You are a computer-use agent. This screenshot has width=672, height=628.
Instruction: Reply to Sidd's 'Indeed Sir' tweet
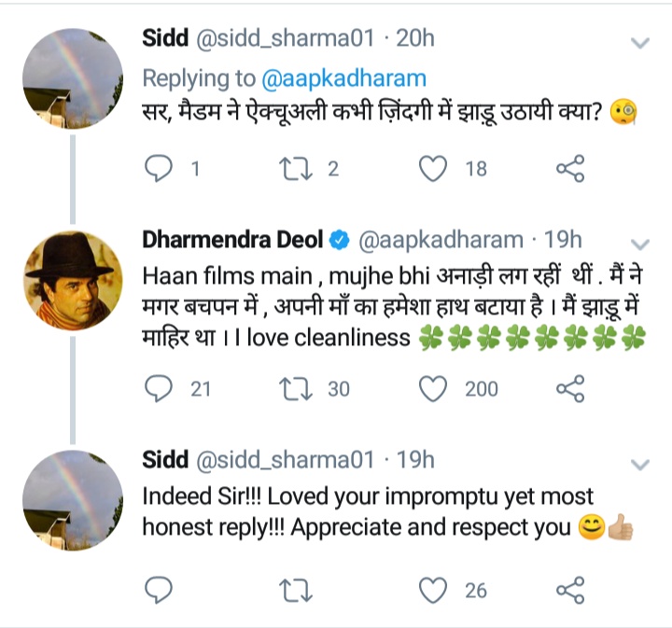[161, 590]
